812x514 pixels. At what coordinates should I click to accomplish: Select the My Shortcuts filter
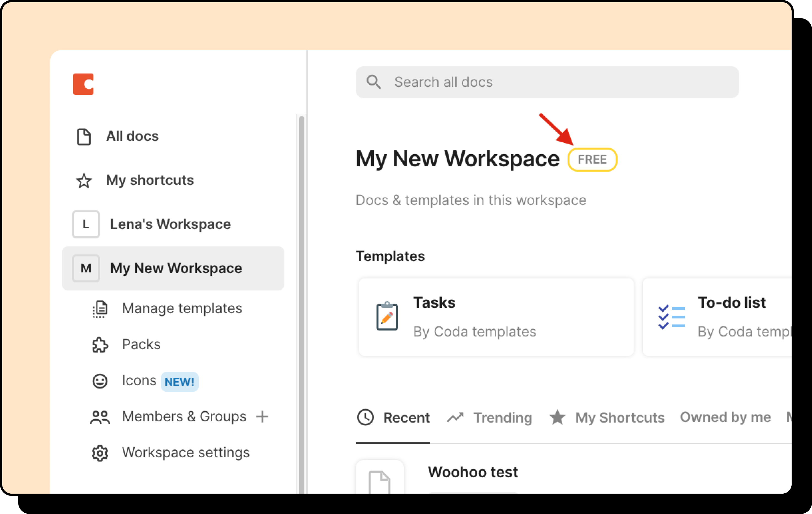(x=619, y=418)
